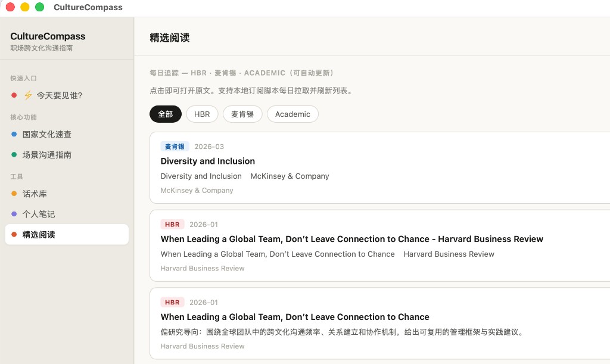Click the Harvard Business Review source link
Viewport: 610px width, 364px height.
coord(202,268)
